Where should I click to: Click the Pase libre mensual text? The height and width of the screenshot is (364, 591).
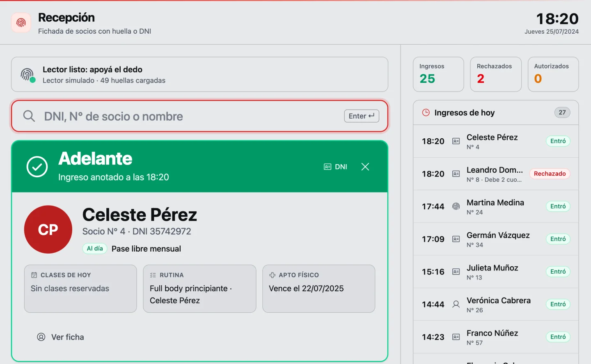[146, 249]
